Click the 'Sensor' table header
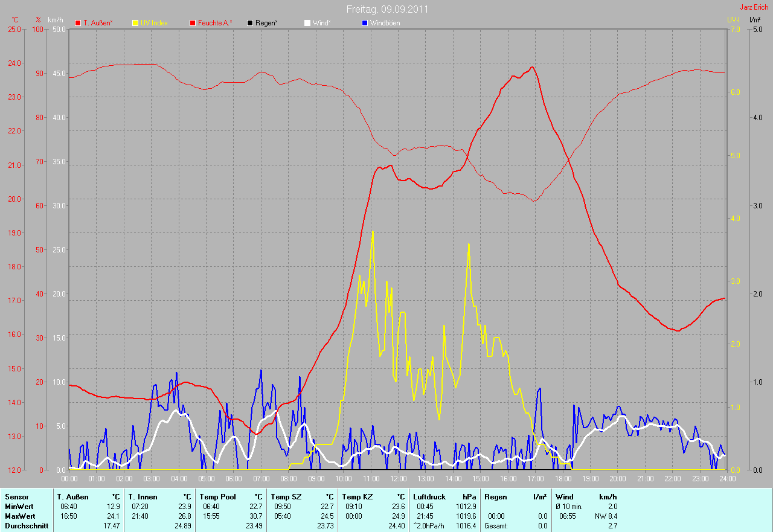The height and width of the screenshot is (532, 773). tap(16, 497)
